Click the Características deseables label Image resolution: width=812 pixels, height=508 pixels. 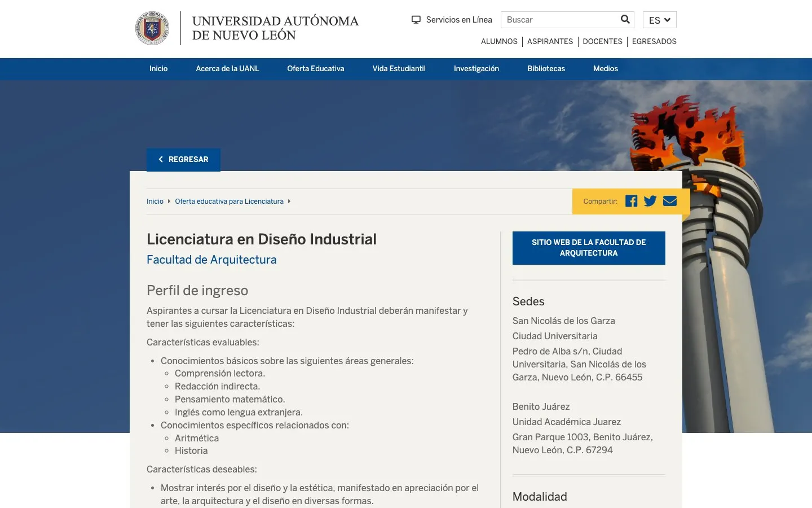(x=202, y=470)
